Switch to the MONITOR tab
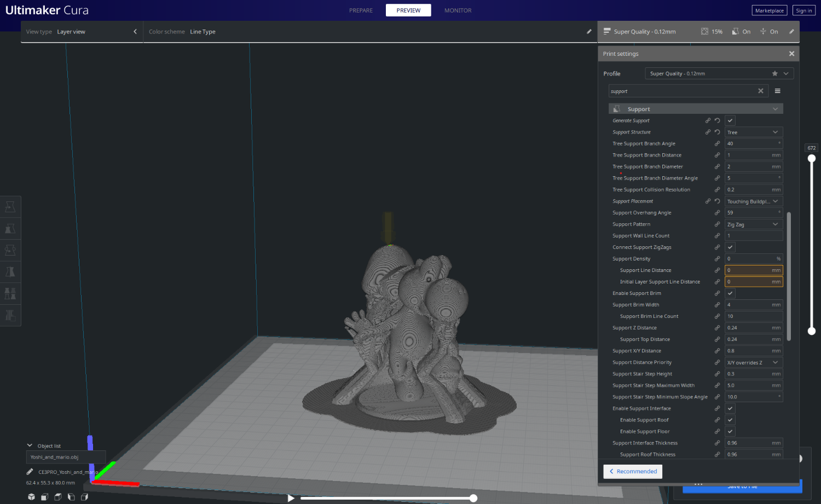 coord(458,10)
